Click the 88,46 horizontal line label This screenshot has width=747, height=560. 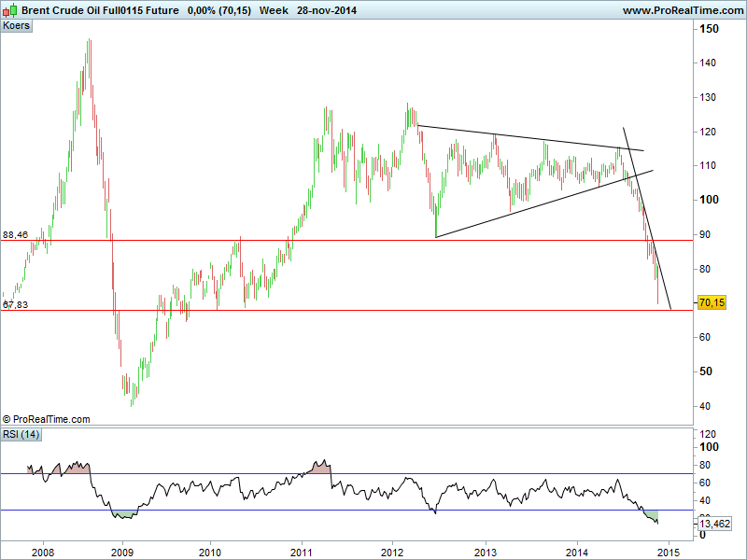pyautogui.click(x=16, y=235)
